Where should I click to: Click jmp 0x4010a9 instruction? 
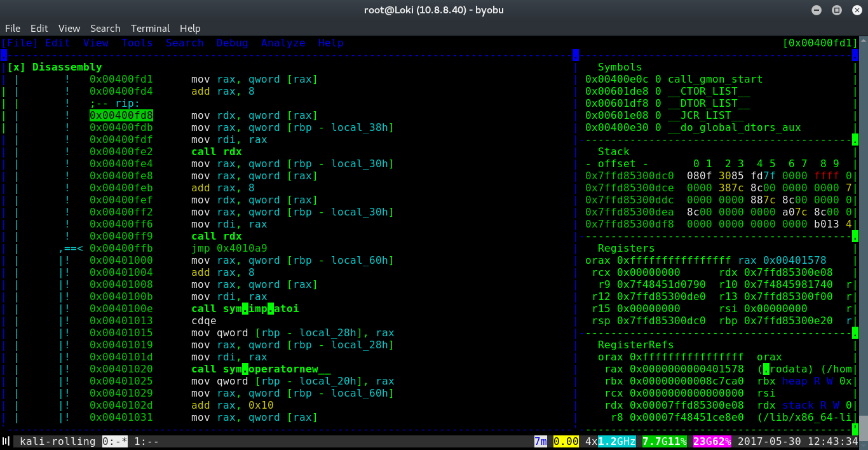pos(229,249)
